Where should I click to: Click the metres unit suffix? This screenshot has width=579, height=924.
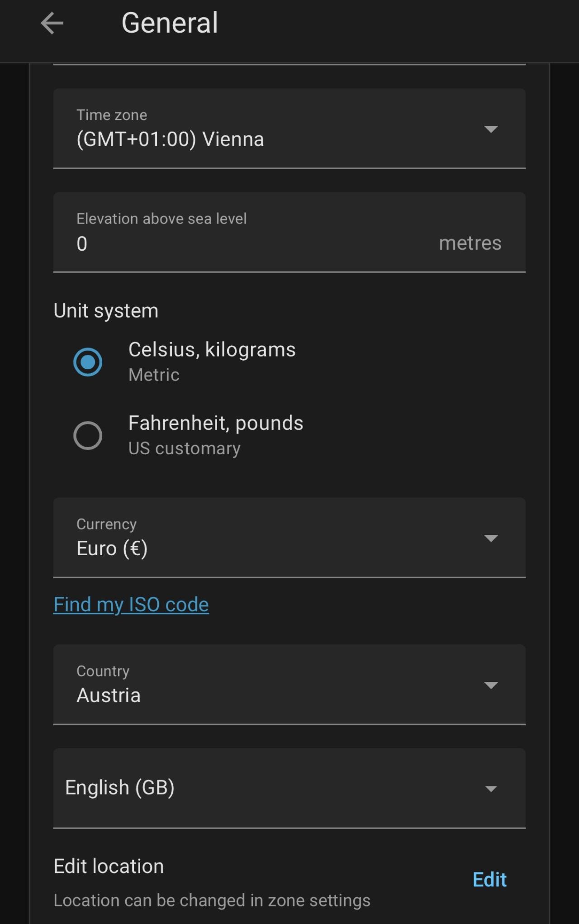(470, 243)
